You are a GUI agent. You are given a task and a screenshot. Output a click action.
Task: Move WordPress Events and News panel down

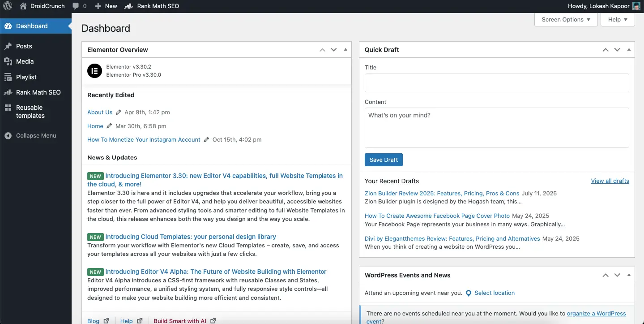tap(617, 275)
